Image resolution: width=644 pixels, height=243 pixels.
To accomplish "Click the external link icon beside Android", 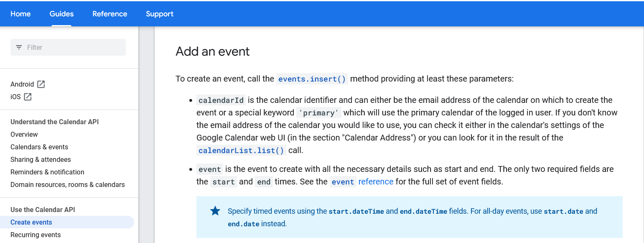I will (x=41, y=84).
